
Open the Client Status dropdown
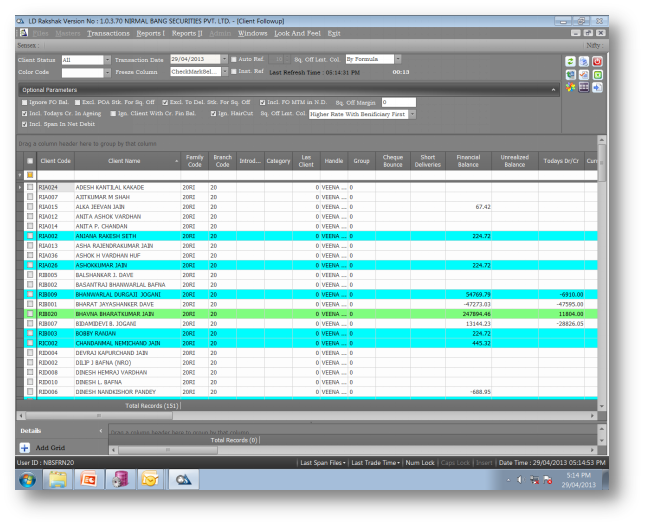[106, 60]
